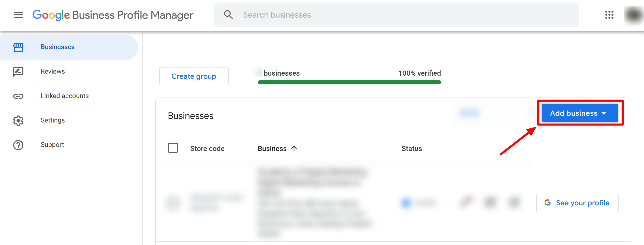644x245 pixels.
Task: Click the 100% verified label
Action: tap(419, 73)
